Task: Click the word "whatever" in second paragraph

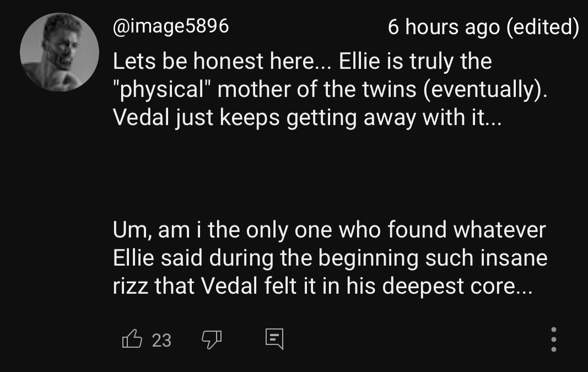Action: click(499, 230)
